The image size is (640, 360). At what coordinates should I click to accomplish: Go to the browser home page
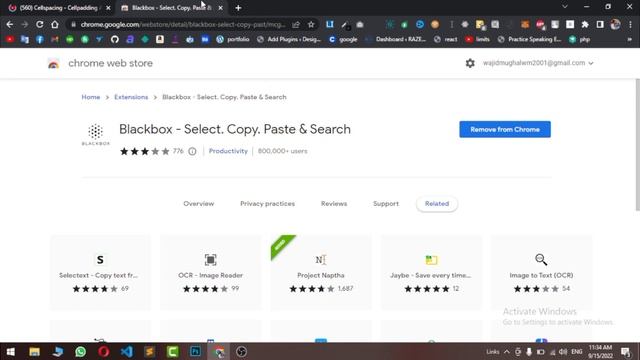click(55, 24)
